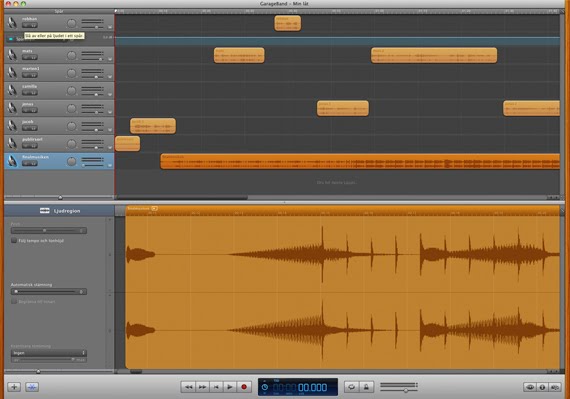
Task: Expand jacob track automation triangle
Action: tap(110, 130)
